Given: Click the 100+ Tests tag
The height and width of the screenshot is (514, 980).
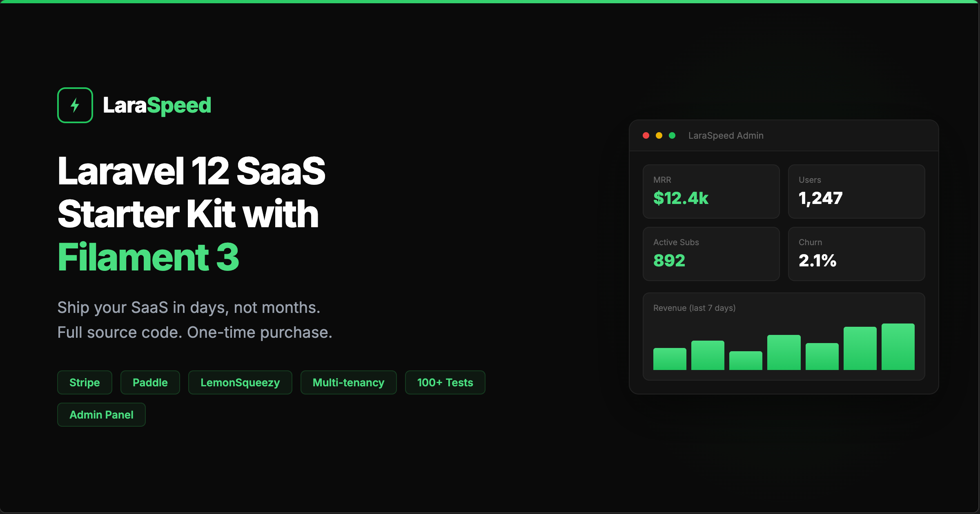Looking at the screenshot, I should coord(445,382).
